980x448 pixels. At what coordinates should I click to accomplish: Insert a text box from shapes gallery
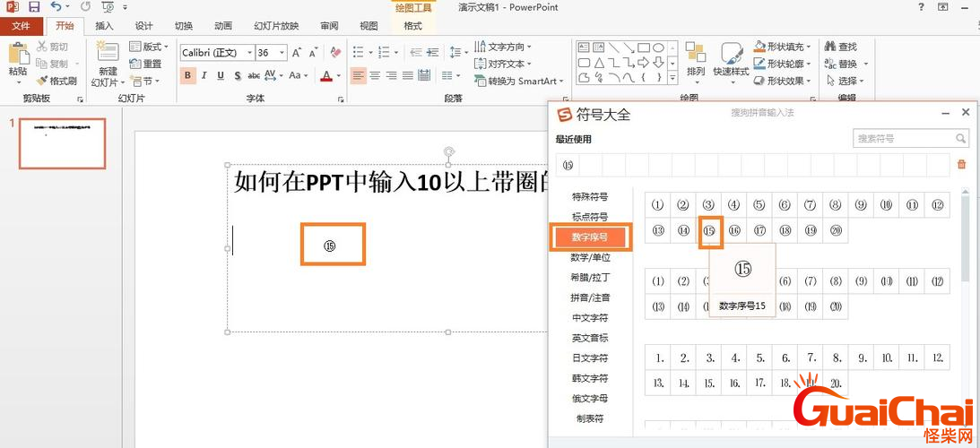(584, 47)
